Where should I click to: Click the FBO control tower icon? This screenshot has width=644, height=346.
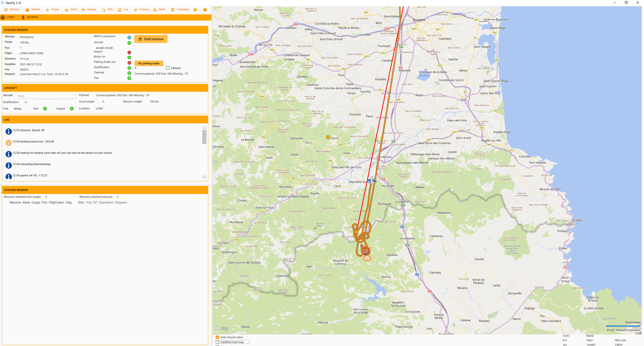(104, 10)
